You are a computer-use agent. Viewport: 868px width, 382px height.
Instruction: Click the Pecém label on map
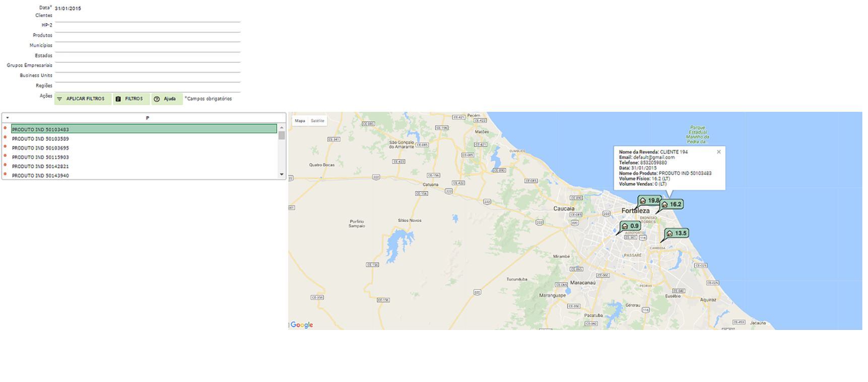pos(474,115)
